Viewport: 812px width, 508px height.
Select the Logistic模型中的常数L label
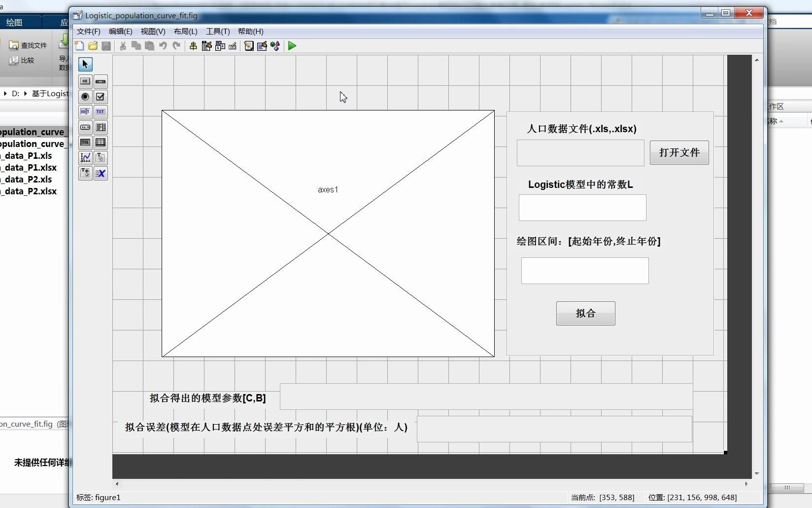point(580,184)
